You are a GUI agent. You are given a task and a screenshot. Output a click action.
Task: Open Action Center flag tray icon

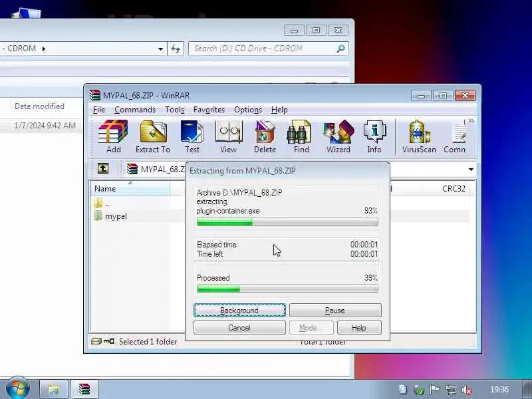point(435,390)
